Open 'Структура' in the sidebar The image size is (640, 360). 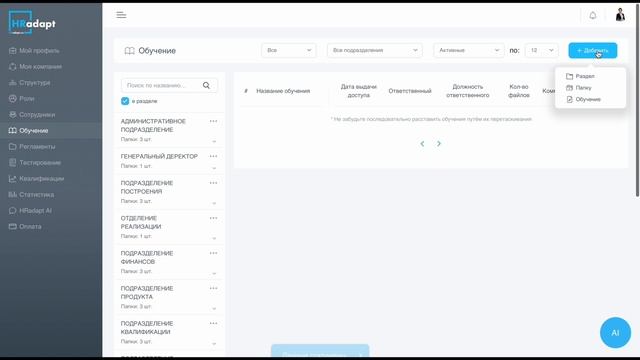tap(29, 82)
